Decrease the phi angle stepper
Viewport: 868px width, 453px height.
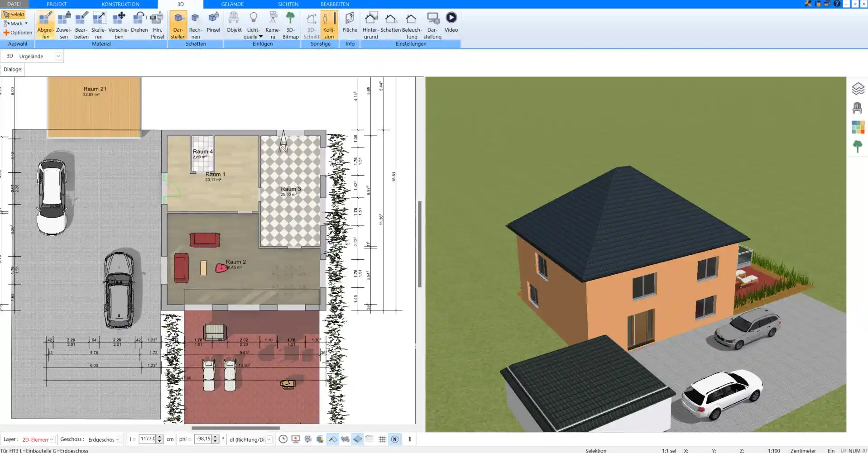(x=216, y=441)
